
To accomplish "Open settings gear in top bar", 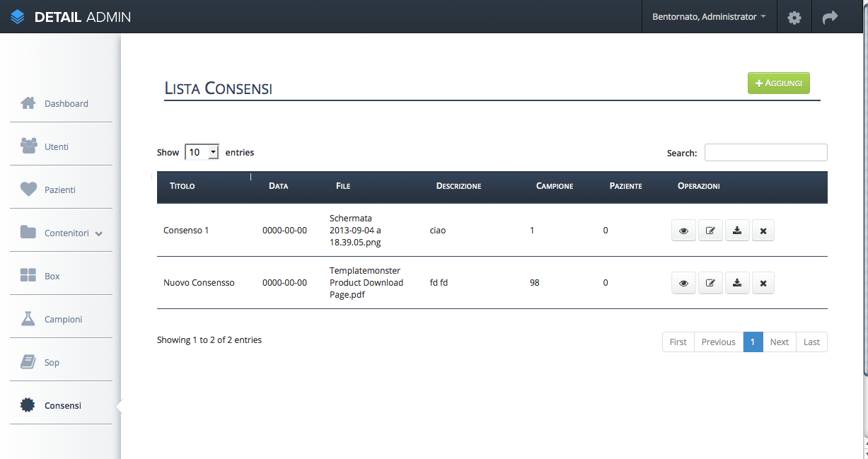I will 794,17.
